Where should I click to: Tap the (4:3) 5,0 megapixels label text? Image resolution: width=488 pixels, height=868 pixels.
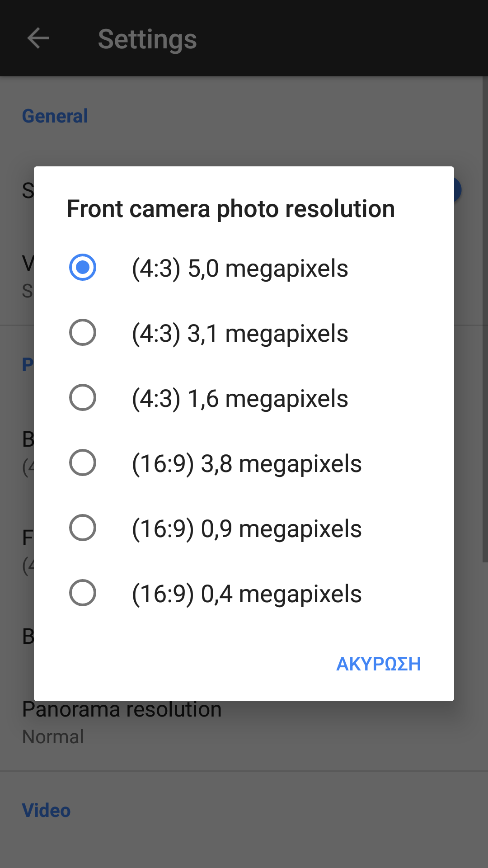pyautogui.click(x=240, y=269)
